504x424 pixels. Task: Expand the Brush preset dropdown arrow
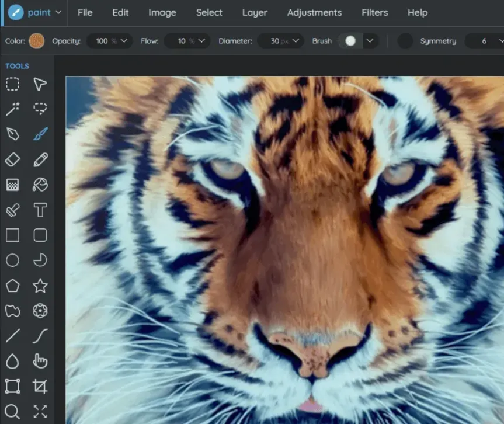pos(370,41)
